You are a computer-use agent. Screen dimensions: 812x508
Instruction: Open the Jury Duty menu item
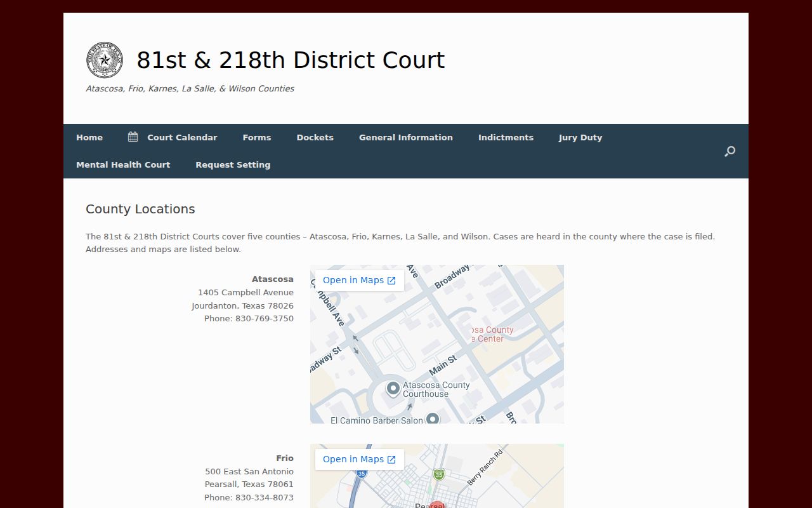point(580,137)
